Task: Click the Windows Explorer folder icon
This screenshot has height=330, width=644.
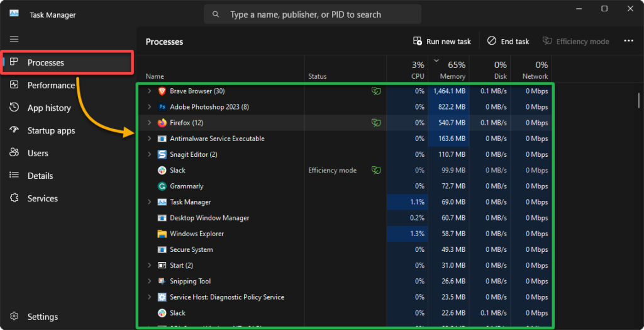Action: (x=162, y=234)
